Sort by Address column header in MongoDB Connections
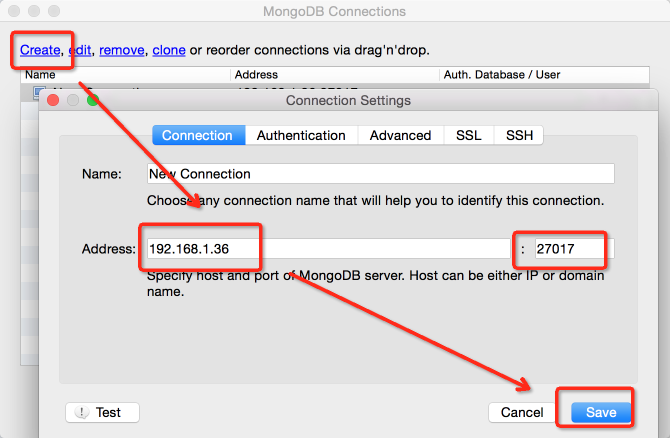The width and height of the screenshot is (670, 438). (335, 75)
